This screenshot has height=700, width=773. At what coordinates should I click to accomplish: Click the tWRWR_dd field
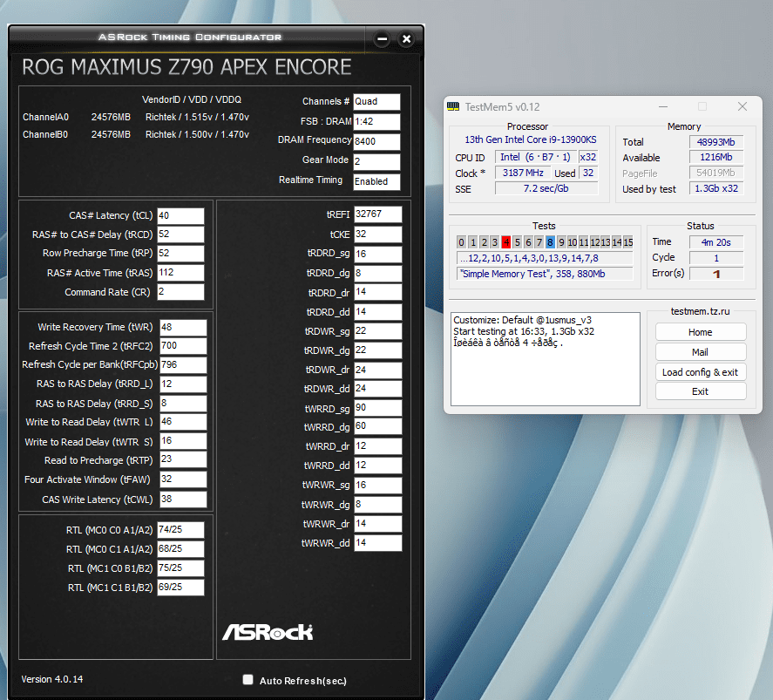[x=377, y=543]
